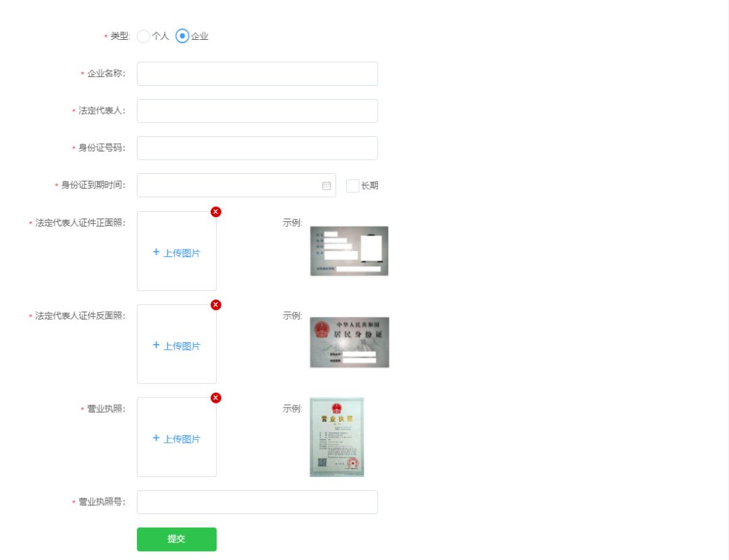
Task: Select the 个人 (individual) radio button
Action: coord(143,36)
